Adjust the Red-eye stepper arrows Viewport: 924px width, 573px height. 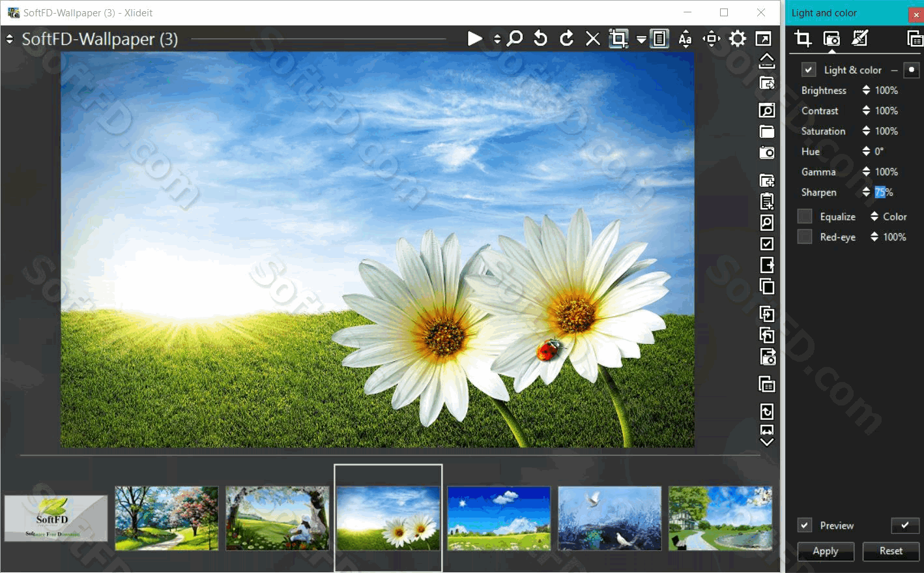coord(874,237)
